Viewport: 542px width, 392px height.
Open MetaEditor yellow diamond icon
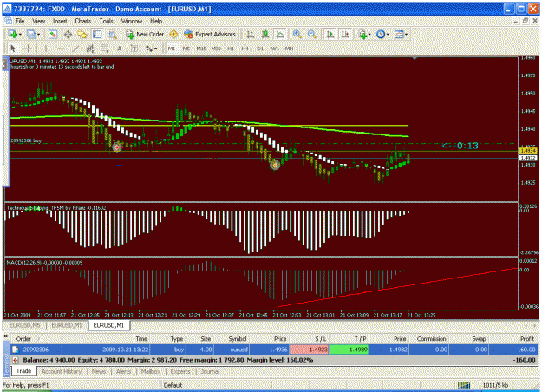coord(173,34)
